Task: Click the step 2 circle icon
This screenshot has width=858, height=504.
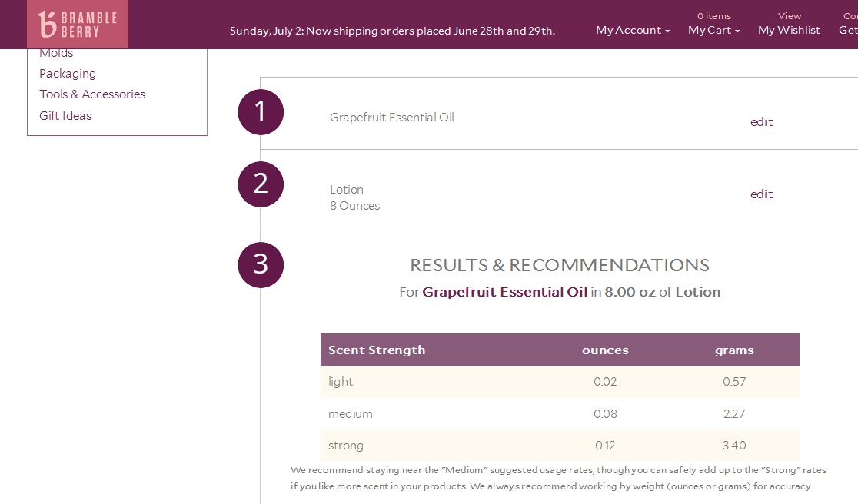Action: [x=261, y=184]
